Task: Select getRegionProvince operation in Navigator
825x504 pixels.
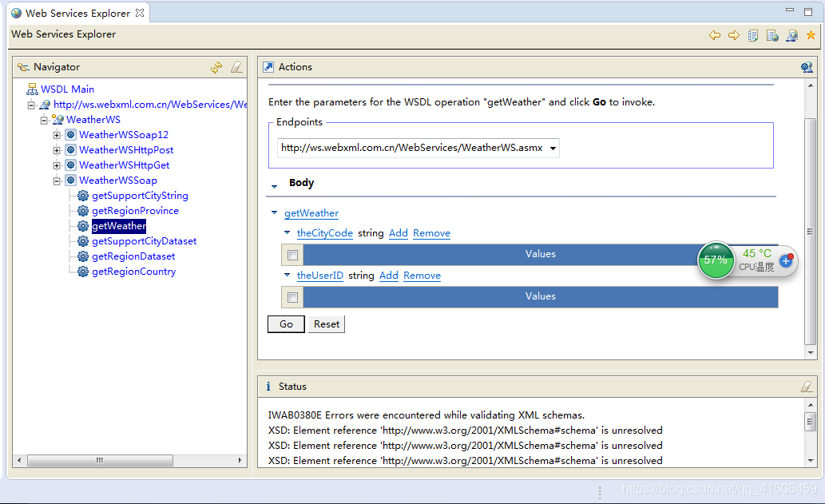Action: (x=135, y=211)
